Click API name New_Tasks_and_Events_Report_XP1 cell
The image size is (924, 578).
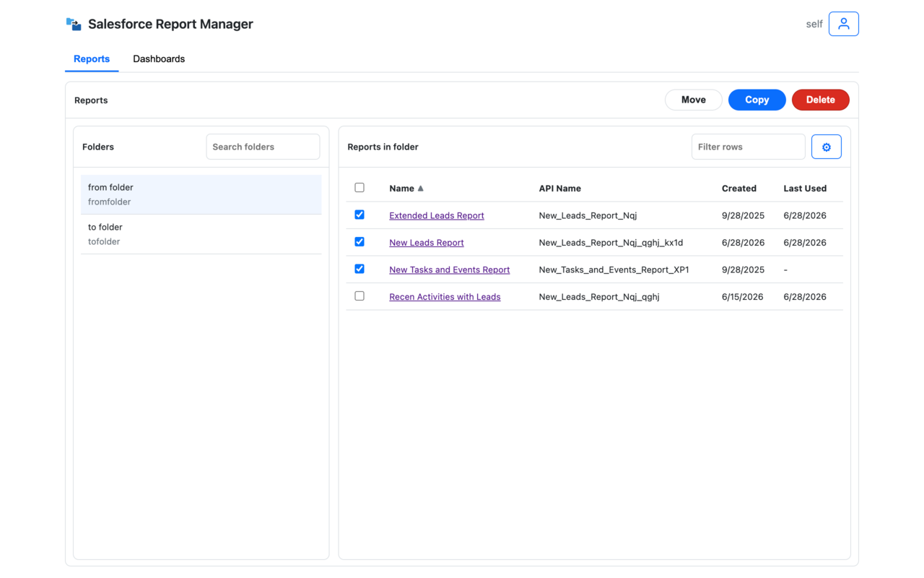click(614, 269)
